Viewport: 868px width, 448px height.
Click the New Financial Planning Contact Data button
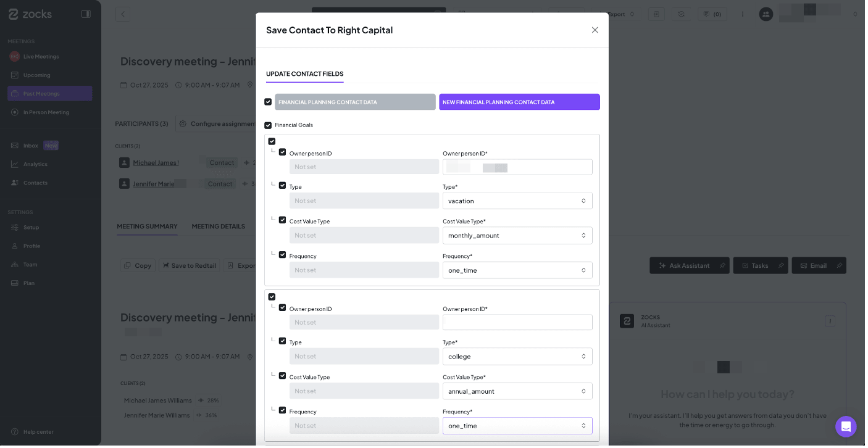(x=519, y=102)
